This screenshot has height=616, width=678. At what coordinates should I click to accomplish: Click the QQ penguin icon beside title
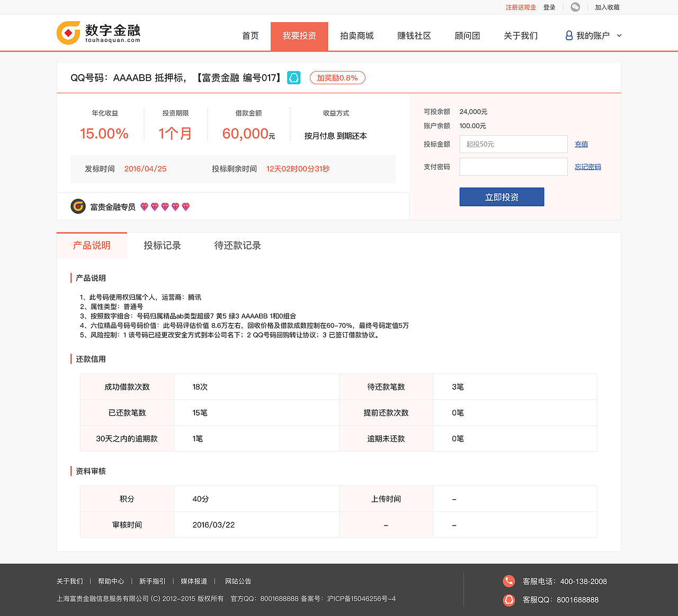point(294,78)
